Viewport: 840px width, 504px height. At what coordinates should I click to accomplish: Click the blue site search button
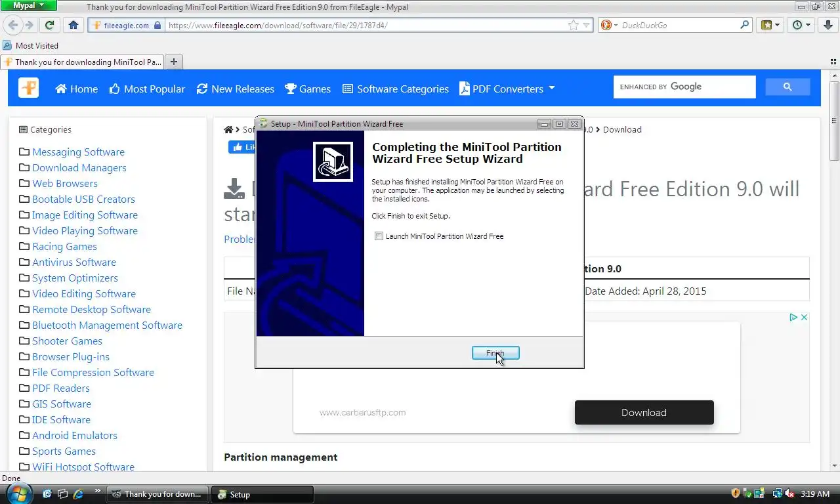pyautogui.click(x=787, y=87)
